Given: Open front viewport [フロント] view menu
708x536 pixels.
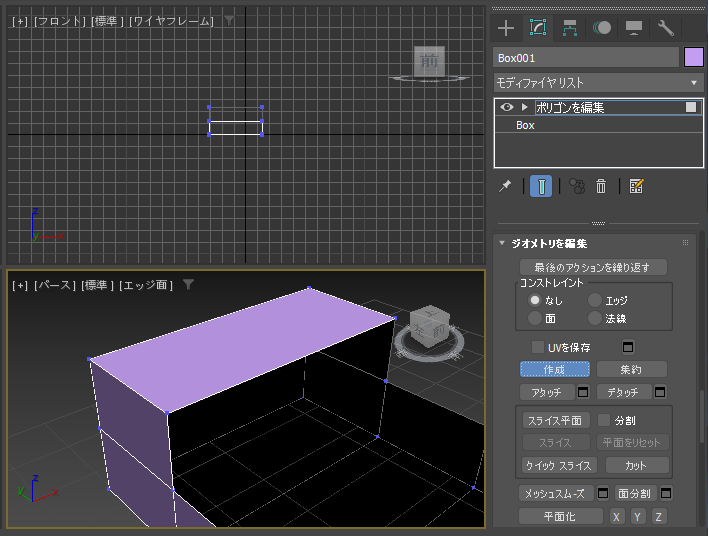Looking at the screenshot, I should (60, 21).
